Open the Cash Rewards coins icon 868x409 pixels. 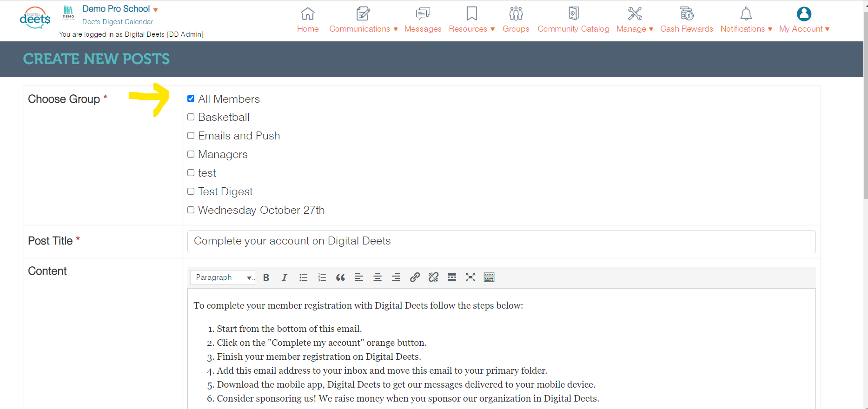click(687, 13)
